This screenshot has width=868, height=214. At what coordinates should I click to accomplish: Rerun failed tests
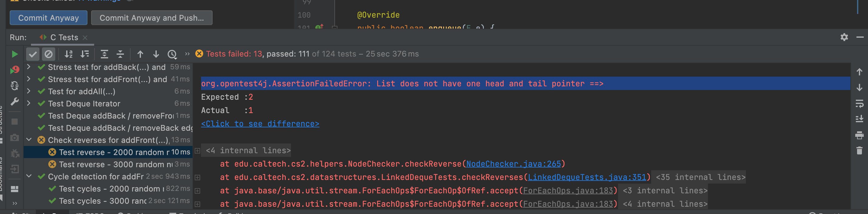pyautogui.click(x=15, y=70)
